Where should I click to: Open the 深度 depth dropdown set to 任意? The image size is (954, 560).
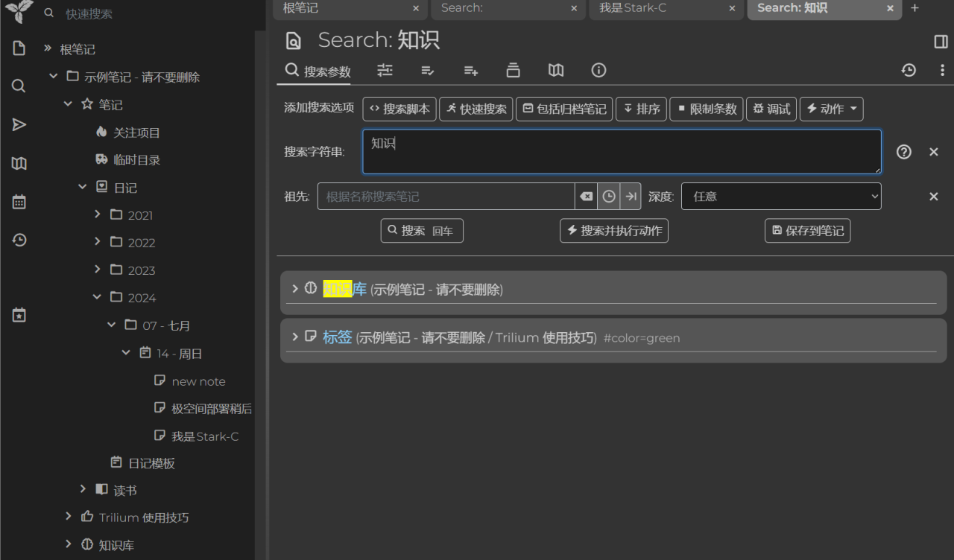pos(781,196)
